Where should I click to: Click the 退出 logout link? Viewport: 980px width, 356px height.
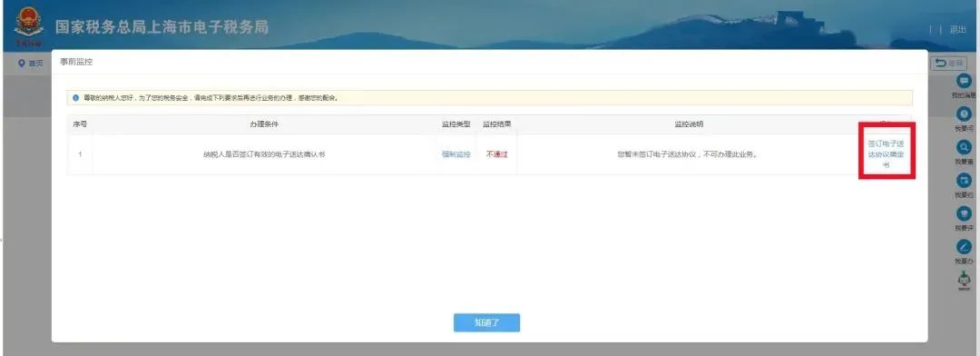coord(957,29)
